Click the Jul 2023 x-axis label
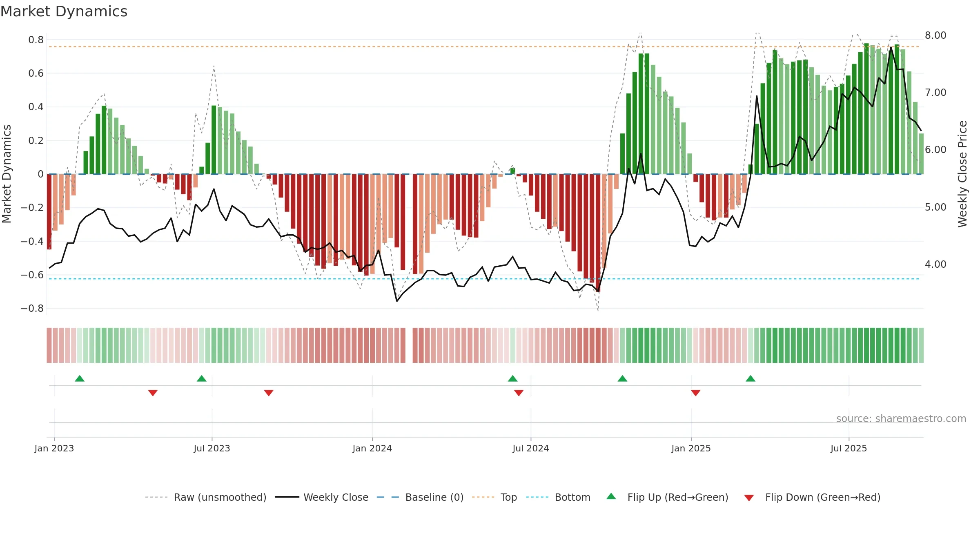980x551 pixels. 212,448
